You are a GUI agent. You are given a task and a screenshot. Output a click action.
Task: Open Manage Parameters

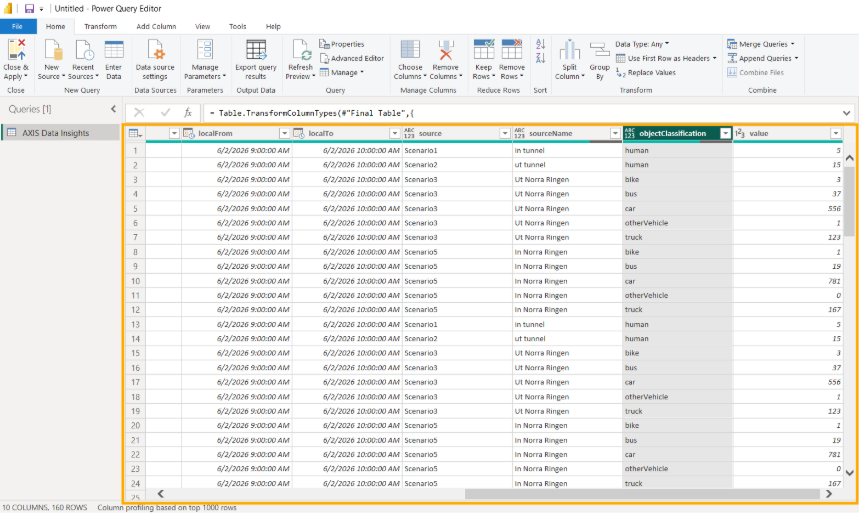(205, 60)
